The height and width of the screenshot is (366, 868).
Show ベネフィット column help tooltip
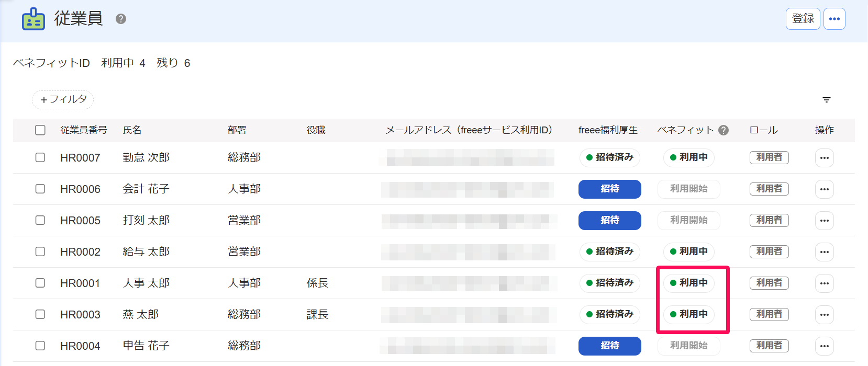tap(724, 130)
